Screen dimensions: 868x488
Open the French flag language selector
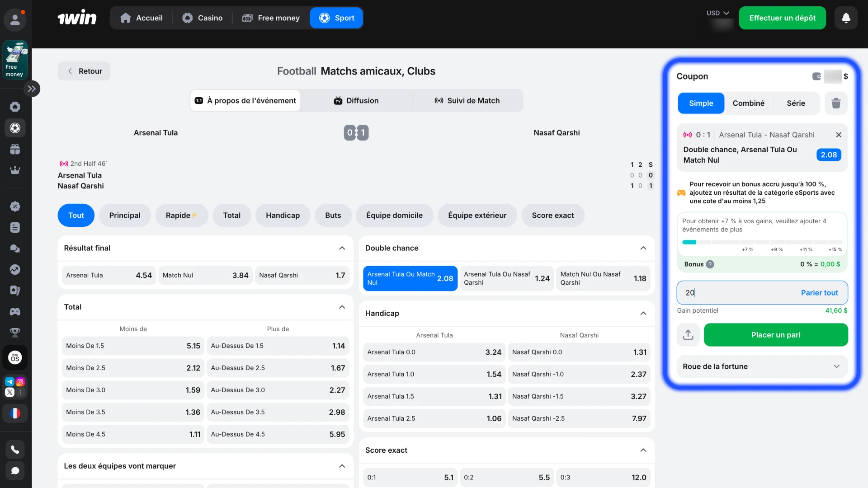click(15, 413)
